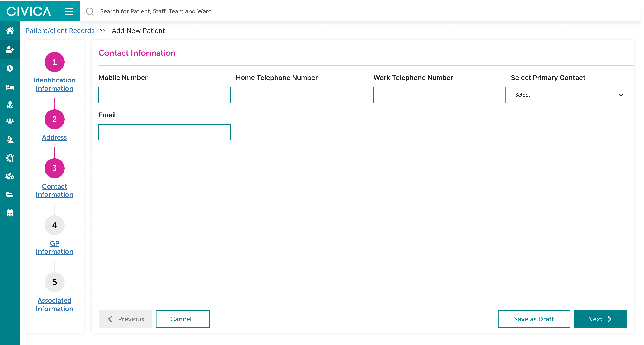
Task: Open the users with cog sidebar icon
Action: coord(10,176)
